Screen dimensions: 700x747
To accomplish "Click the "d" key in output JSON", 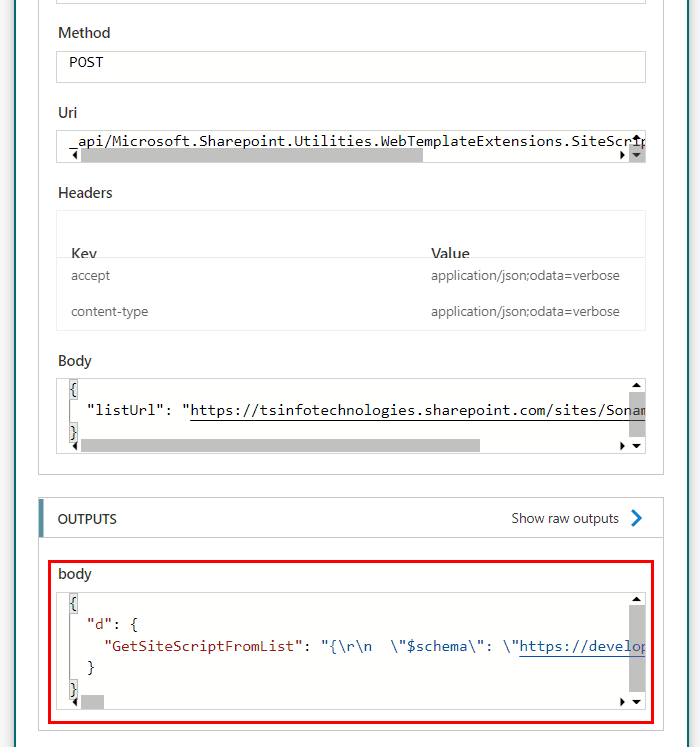I will pyautogui.click(x=99, y=625).
